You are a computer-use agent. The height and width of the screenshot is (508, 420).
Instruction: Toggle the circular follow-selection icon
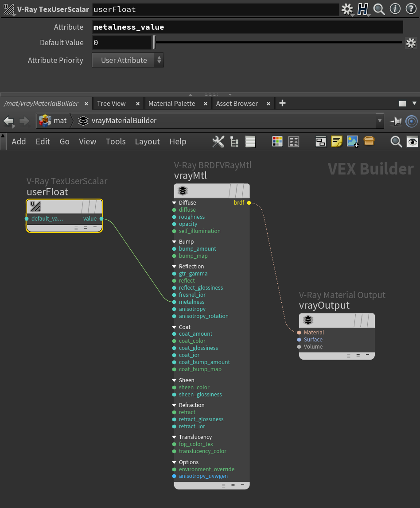412,121
